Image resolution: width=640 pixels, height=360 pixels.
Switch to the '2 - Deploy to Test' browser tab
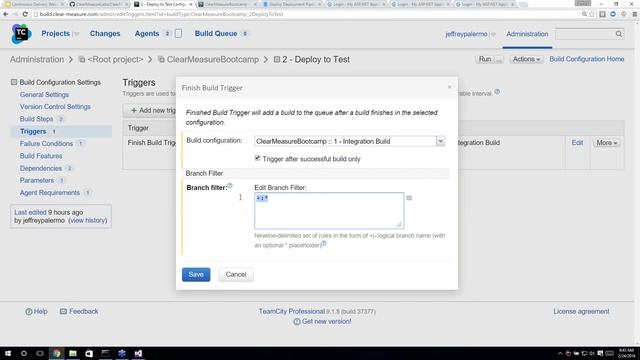point(163,4)
